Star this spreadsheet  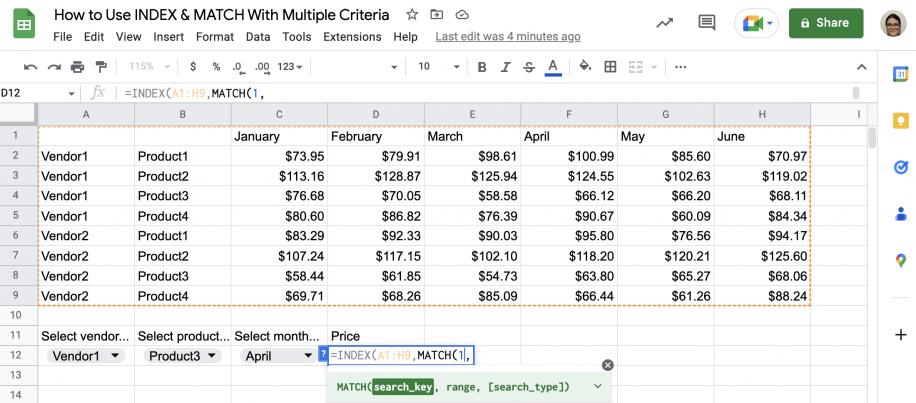tap(412, 15)
